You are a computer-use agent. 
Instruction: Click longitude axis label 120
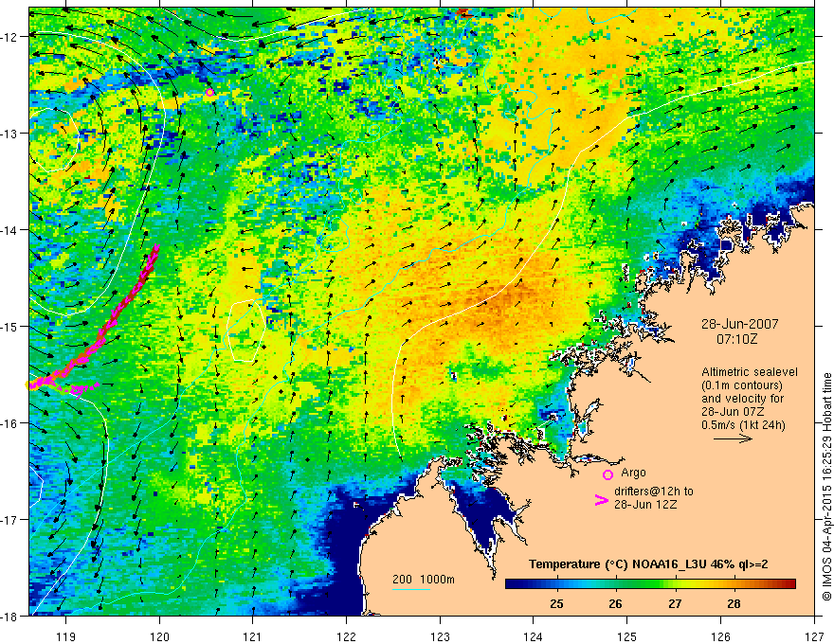[159, 636]
